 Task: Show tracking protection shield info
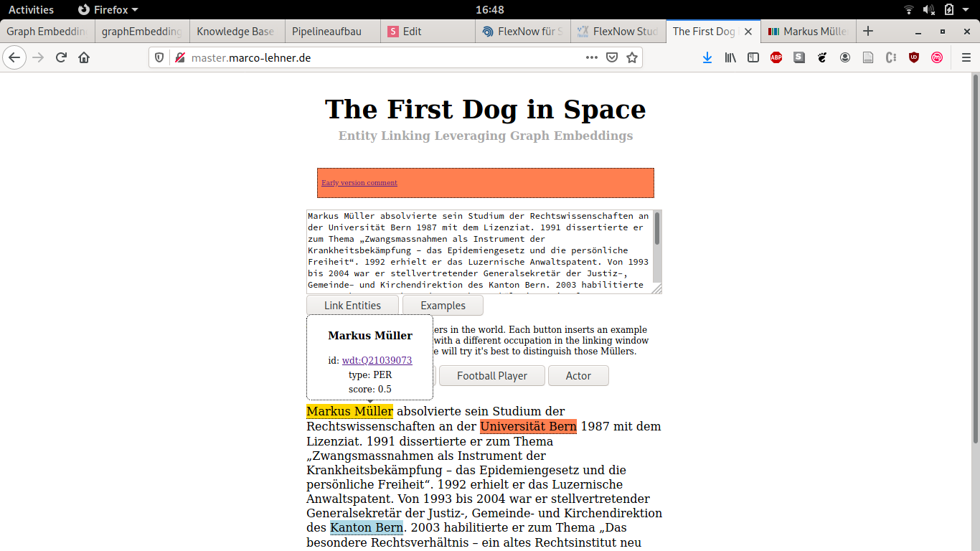click(159, 57)
